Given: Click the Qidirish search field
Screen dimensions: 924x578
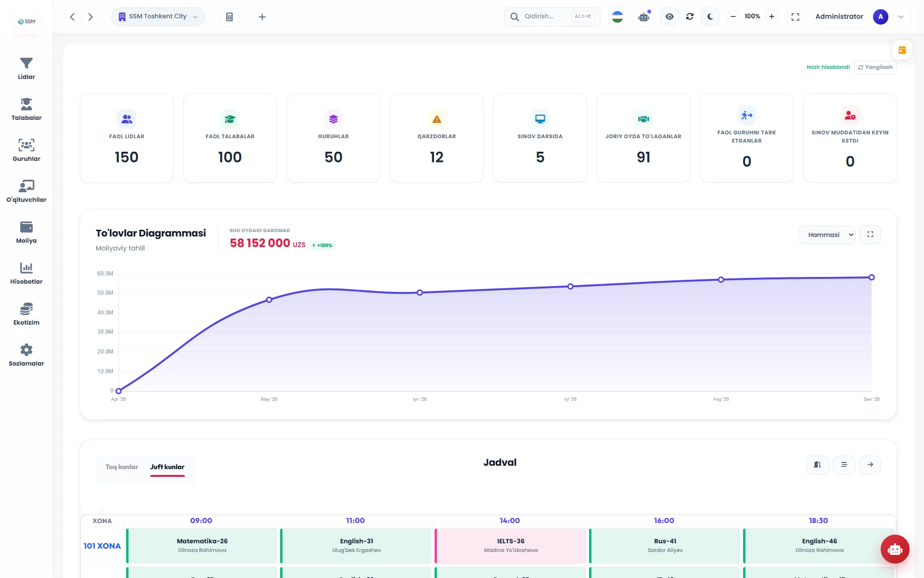Looking at the screenshot, I should pos(552,17).
